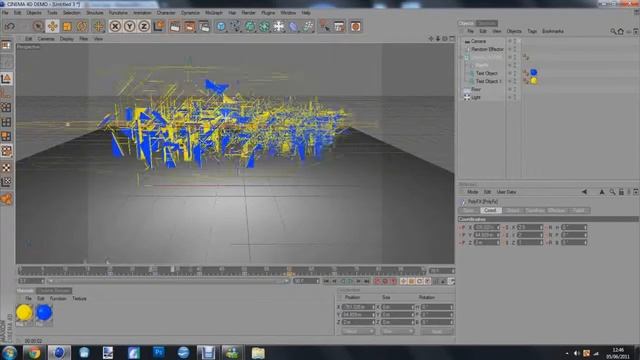This screenshot has width=640, height=360.
Task: Open viewport Display menu
Action: pos(67,39)
